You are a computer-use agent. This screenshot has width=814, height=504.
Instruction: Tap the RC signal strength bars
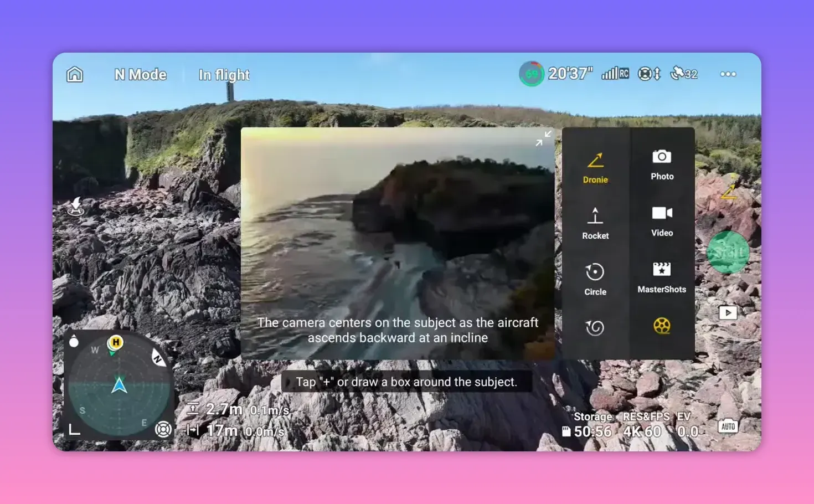615,73
